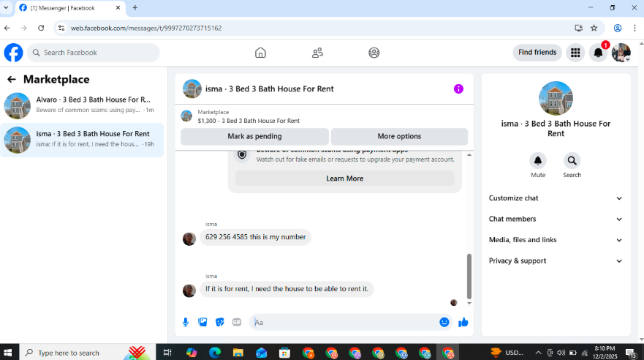Screen dimensions: 644x360
Task: Search in conversation with the magnifier icon
Action: tap(572, 161)
